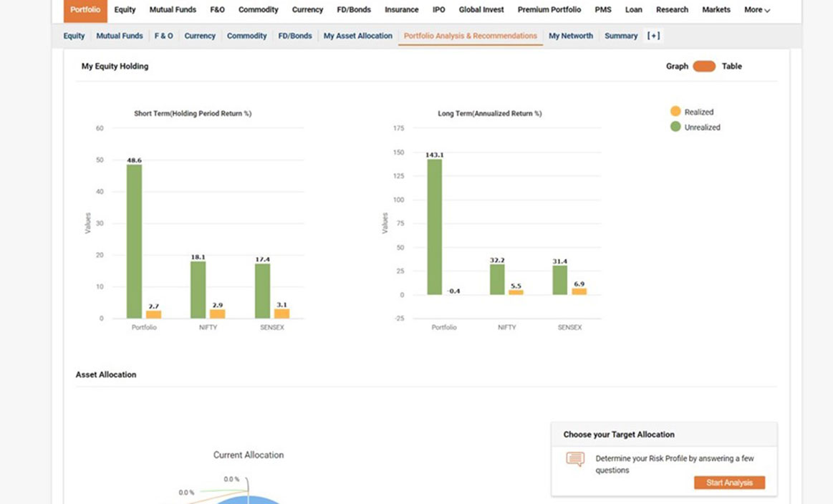Click the long-term Portfolio unrealized bar 143.1
The height and width of the screenshot is (504, 833).
point(435,227)
